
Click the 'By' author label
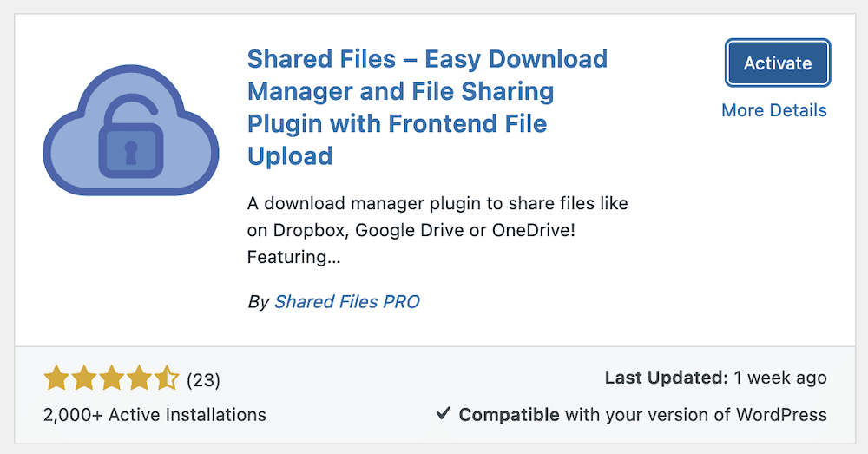tap(258, 302)
